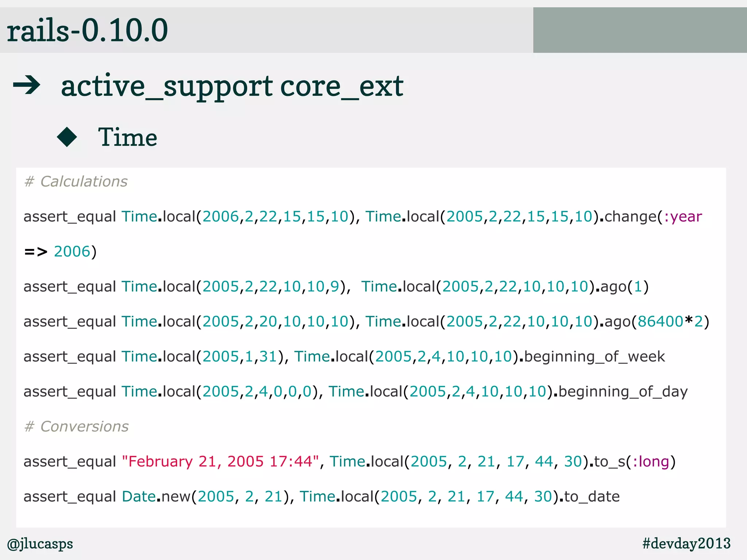Click the 'Time' bullet heading

coord(128,137)
